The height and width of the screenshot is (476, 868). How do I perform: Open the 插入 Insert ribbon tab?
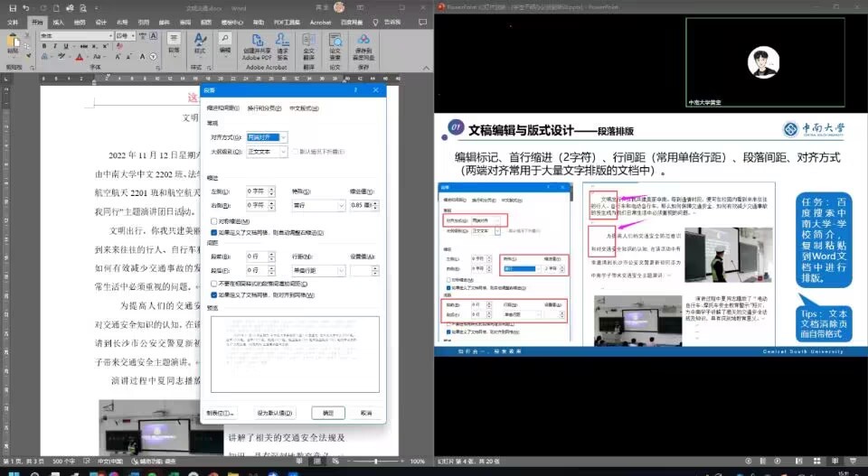(x=58, y=21)
